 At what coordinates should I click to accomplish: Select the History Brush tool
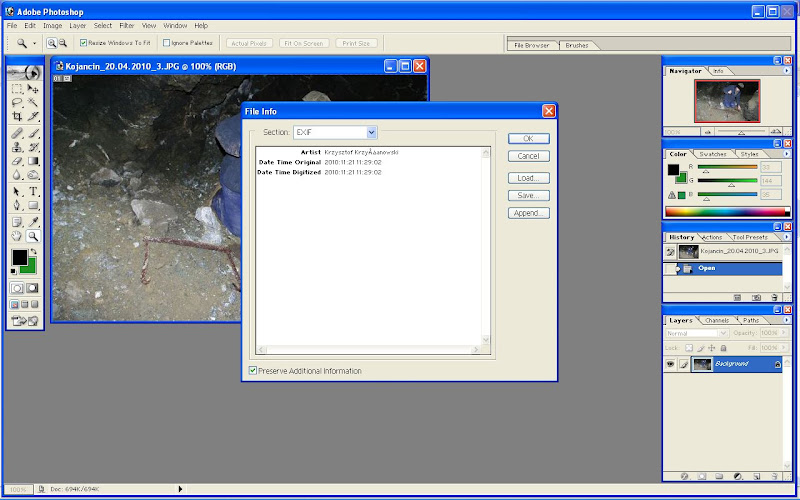33,147
